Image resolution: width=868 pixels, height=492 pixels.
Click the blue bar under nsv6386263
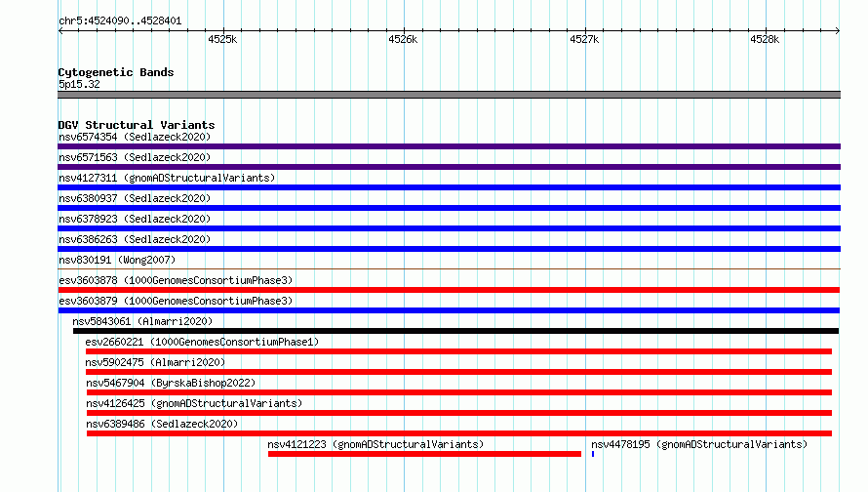449,249
